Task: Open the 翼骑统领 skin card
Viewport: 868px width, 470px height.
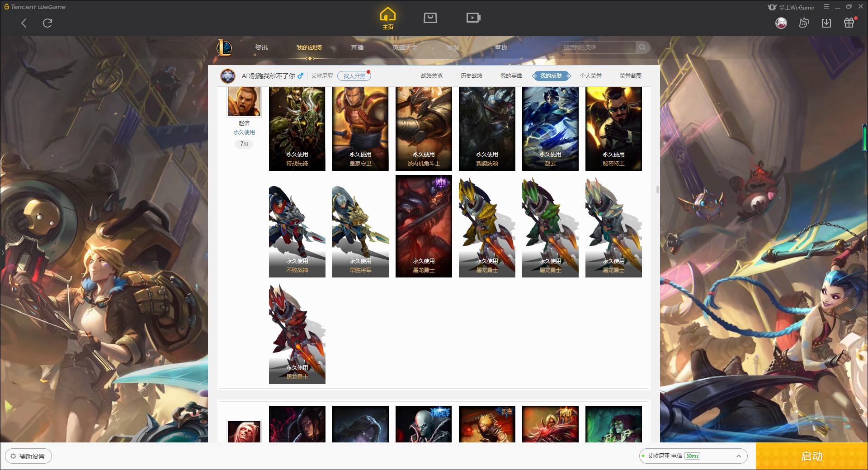Action: tap(487, 129)
